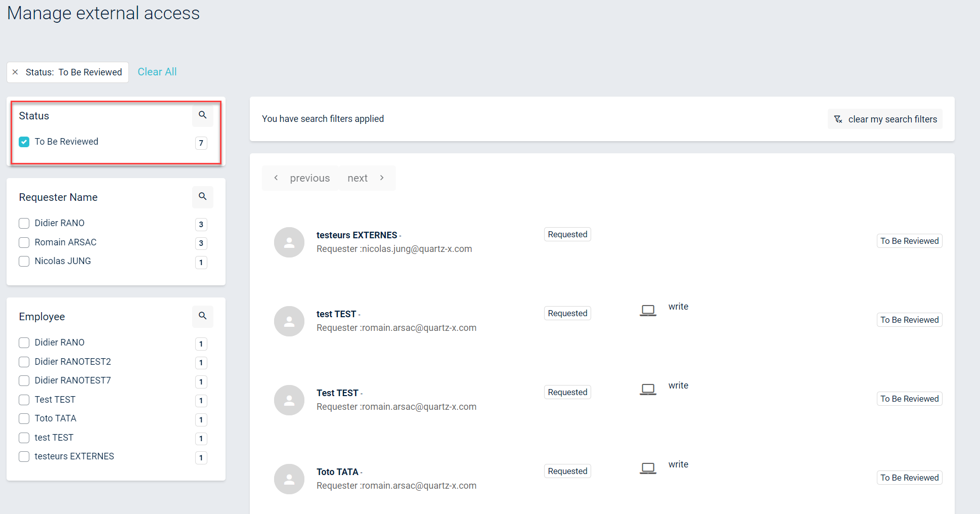This screenshot has width=980, height=514.
Task: Click avatar icon of Toto TATA request
Action: pos(289,479)
